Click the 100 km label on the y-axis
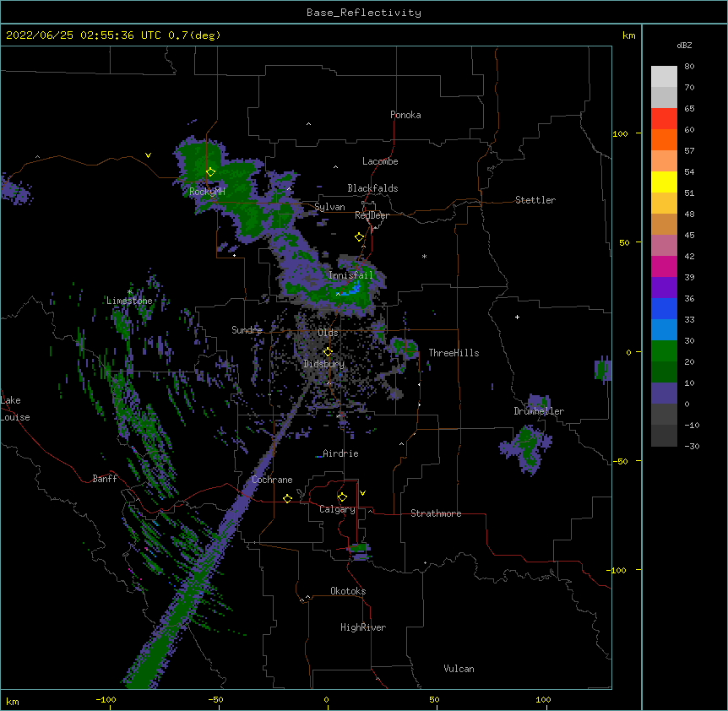 pos(620,134)
